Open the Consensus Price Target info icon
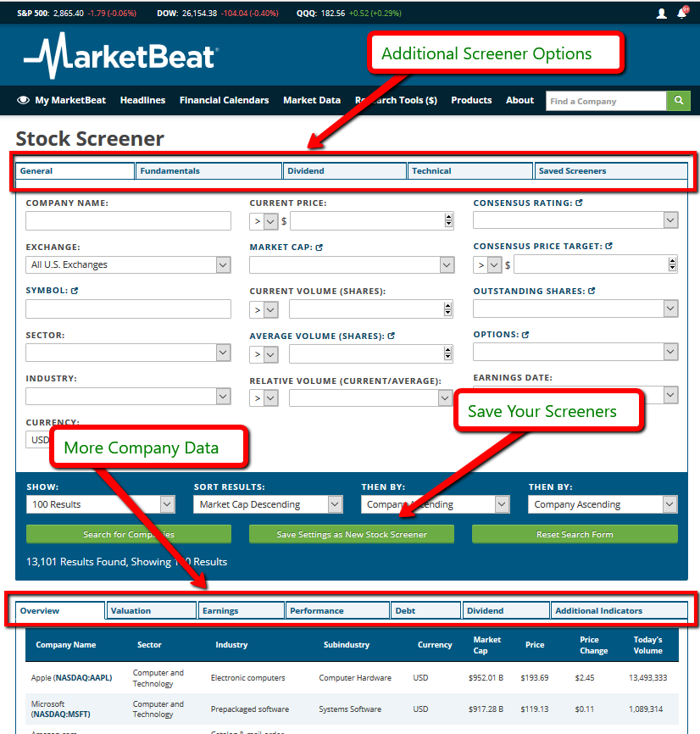Viewport: 700px width, 734px height. coord(608,246)
